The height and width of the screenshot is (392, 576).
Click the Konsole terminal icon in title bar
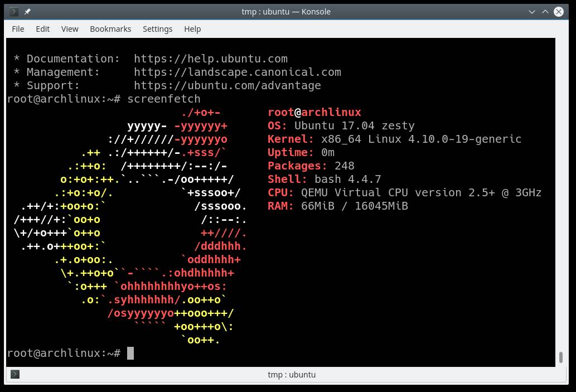click(x=13, y=12)
